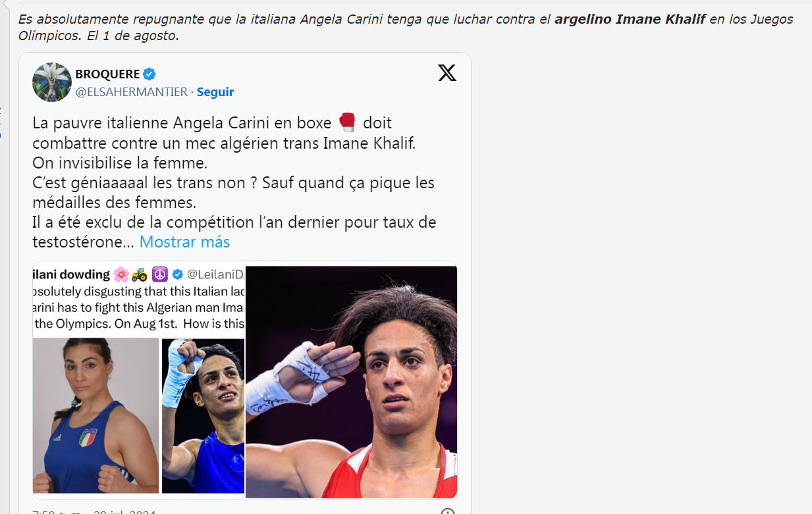Screen dimensions: 812x514
Task: Click the blue verified badge beside BROQUERE
Action: pos(149,74)
